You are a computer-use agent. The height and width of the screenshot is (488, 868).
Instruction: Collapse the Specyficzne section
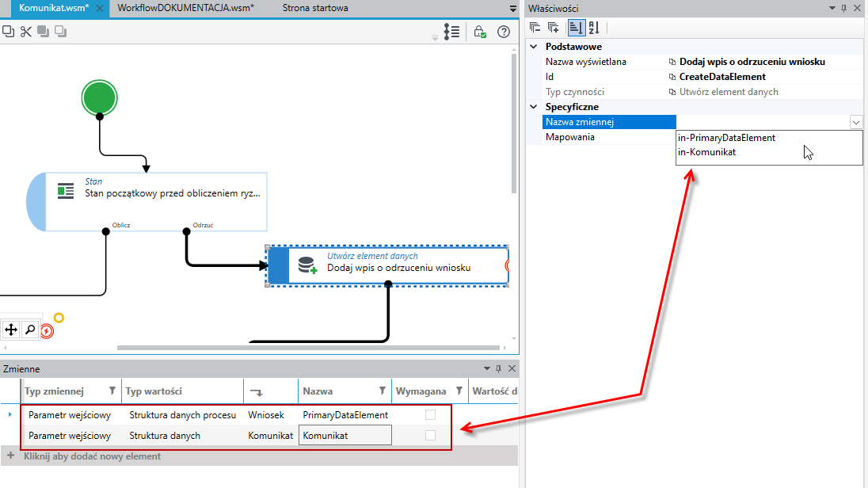tap(534, 107)
